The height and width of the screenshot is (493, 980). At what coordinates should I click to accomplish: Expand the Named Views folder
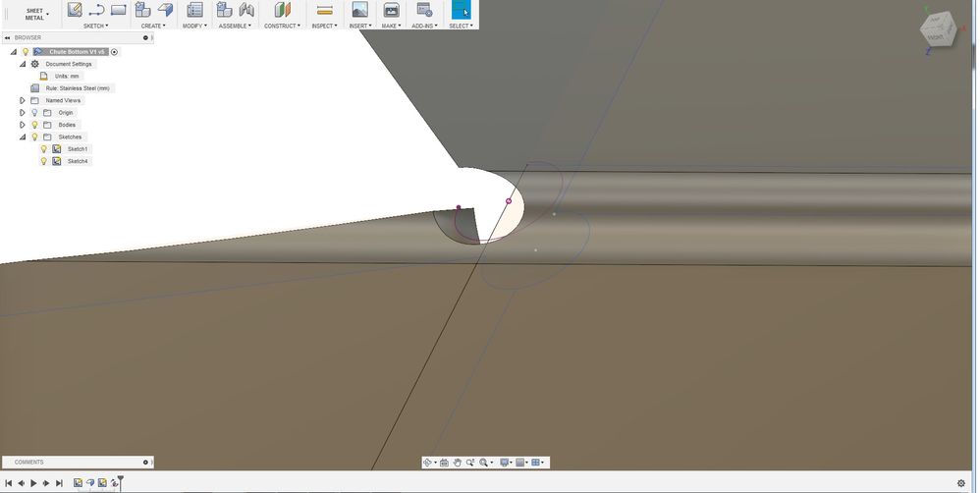pyautogui.click(x=23, y=100)
